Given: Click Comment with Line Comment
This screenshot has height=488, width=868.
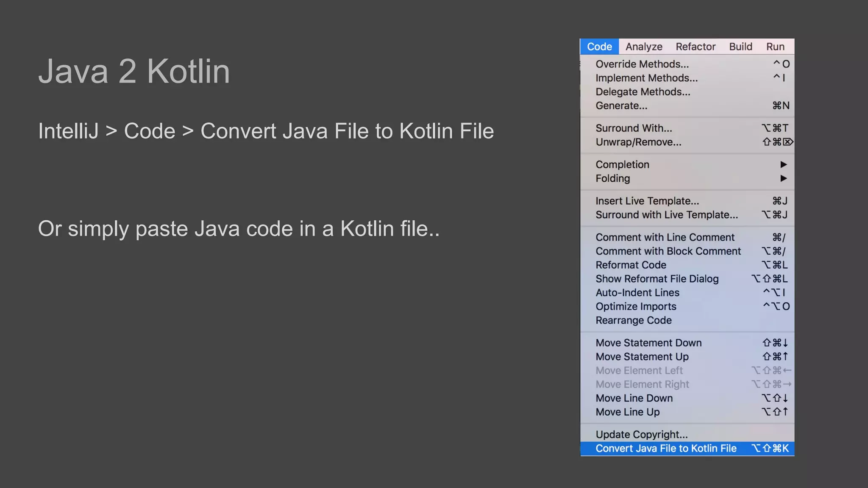Looking at the screenshot, I should pyautogui.click(x=687, y=238).
